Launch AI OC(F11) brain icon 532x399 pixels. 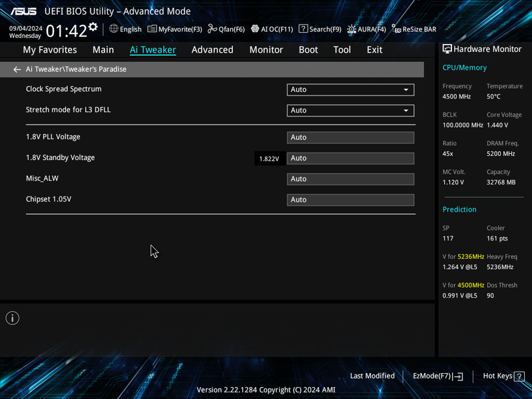(255, 29)
